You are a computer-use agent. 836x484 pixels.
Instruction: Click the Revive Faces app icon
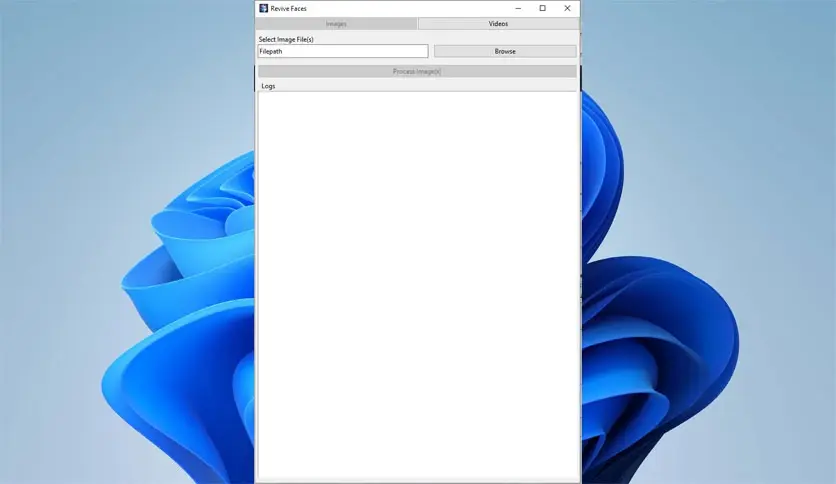tap(264, 8)
